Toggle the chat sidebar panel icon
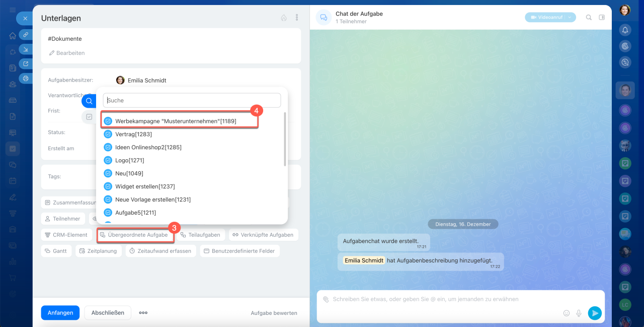This screenshot has height=327, width=644. coord(602,17)
